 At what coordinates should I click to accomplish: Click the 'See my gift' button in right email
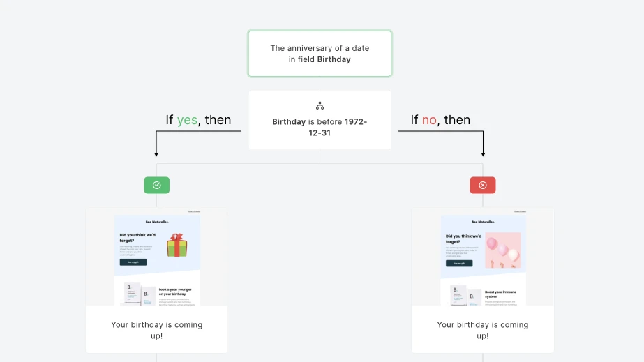[458, 263]
